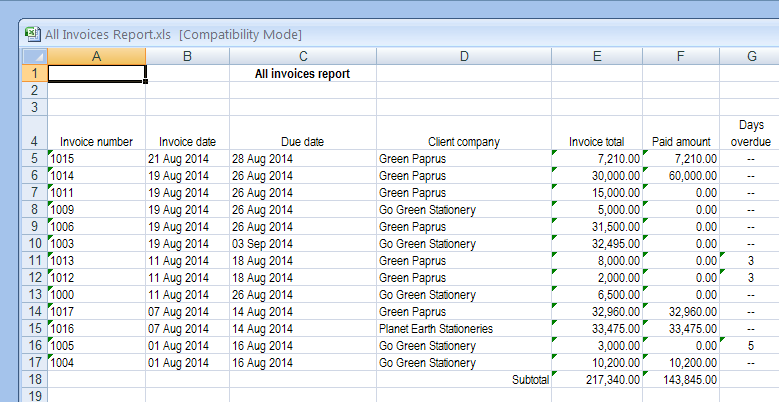Click the 'Client company' header cell
The image size is (779, 402).
coord(464,133)
